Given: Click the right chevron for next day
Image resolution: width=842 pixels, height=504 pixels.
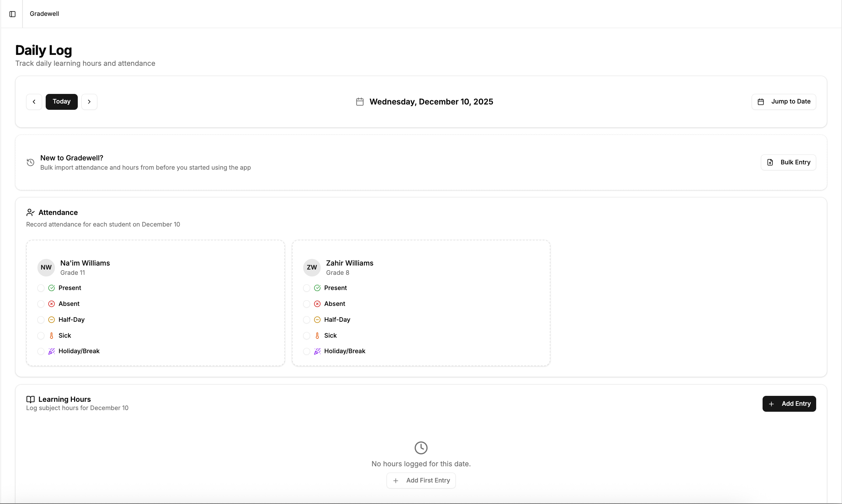Looking at the screenshot, I should [89, 102].
